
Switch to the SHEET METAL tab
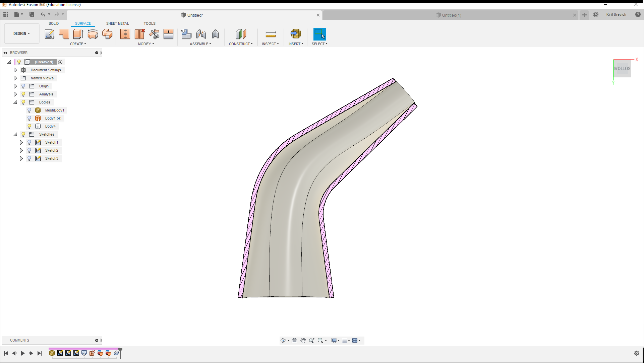click(117, 23)
